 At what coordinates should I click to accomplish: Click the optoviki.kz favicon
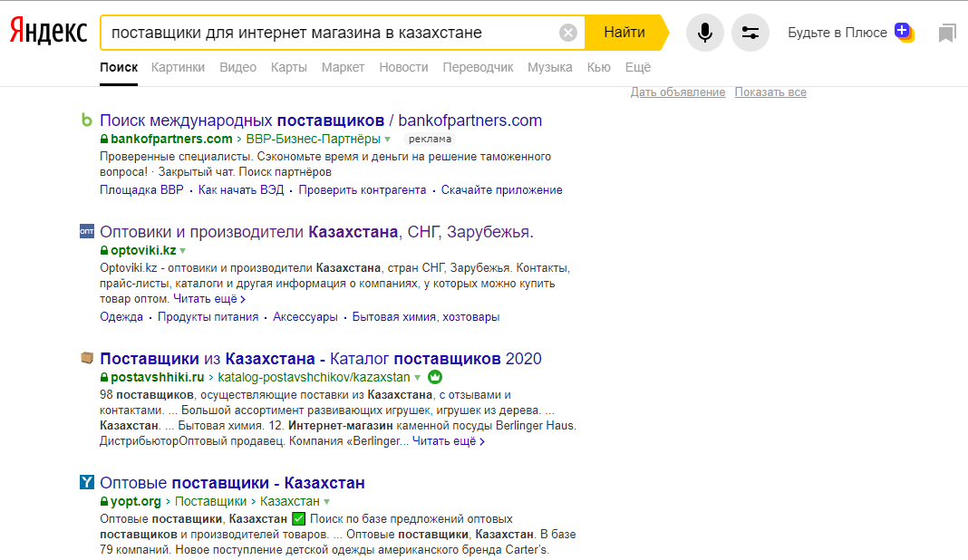point(87,232)
